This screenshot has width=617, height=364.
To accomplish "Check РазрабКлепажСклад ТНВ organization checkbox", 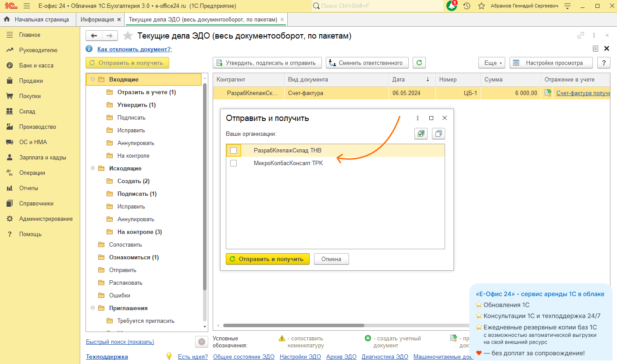I will coord(233,150).
